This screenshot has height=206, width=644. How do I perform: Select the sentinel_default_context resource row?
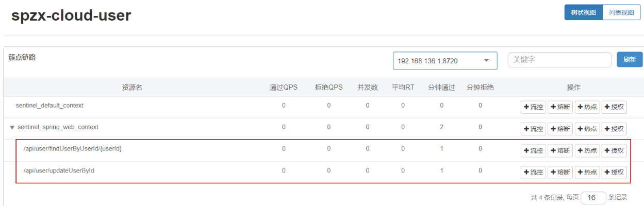(x=323, y=107)
